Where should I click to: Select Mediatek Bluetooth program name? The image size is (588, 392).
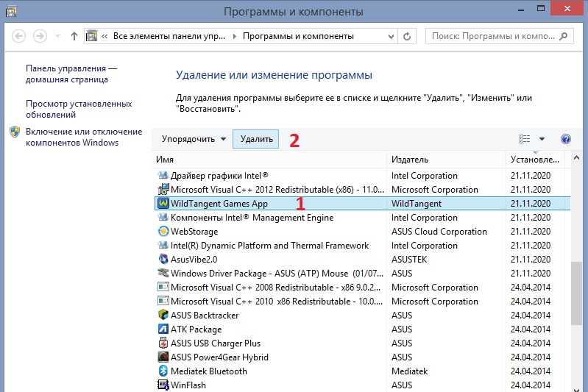click(x=209, y=371)
